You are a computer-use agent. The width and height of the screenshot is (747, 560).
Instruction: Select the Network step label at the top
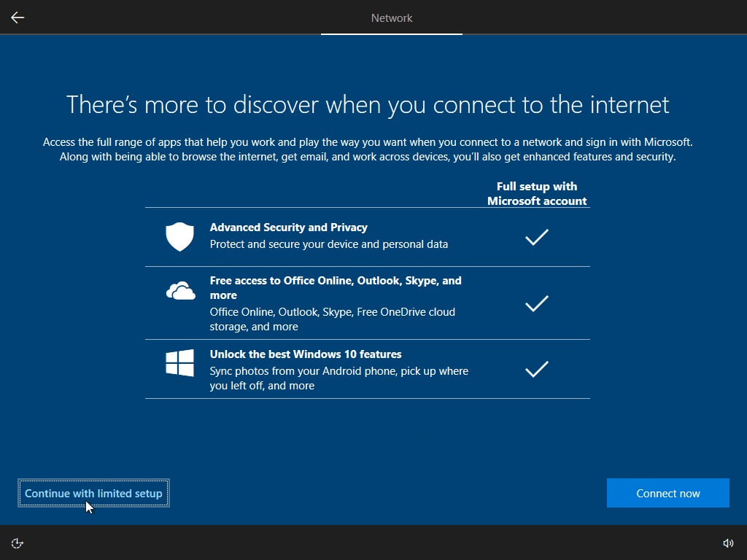[392, 17]
